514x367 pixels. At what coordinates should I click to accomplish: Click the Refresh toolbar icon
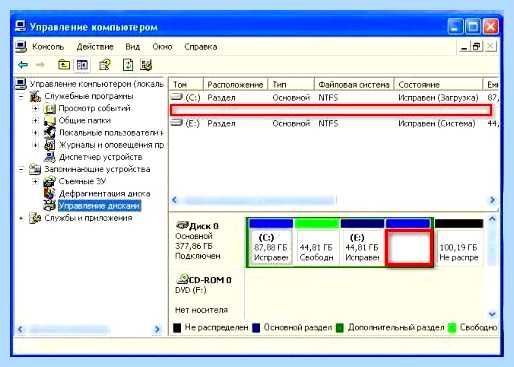tap(128, 65)
